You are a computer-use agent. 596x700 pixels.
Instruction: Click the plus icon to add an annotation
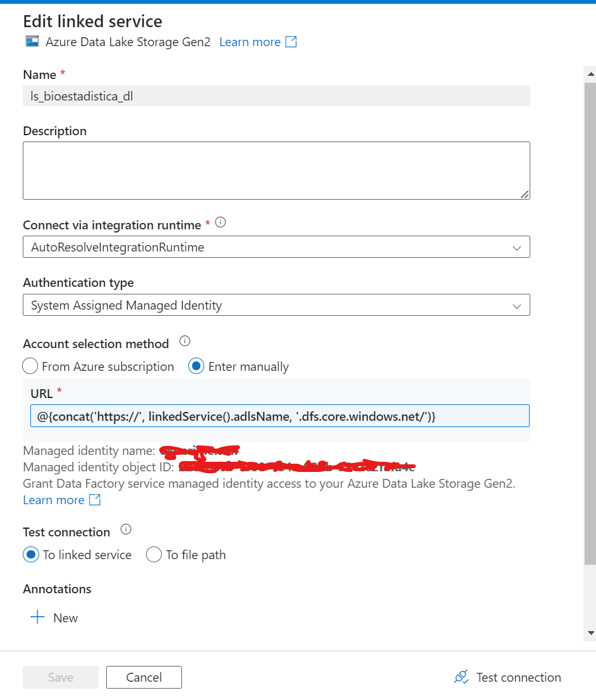pyautogui.click(x=37, y=617)
